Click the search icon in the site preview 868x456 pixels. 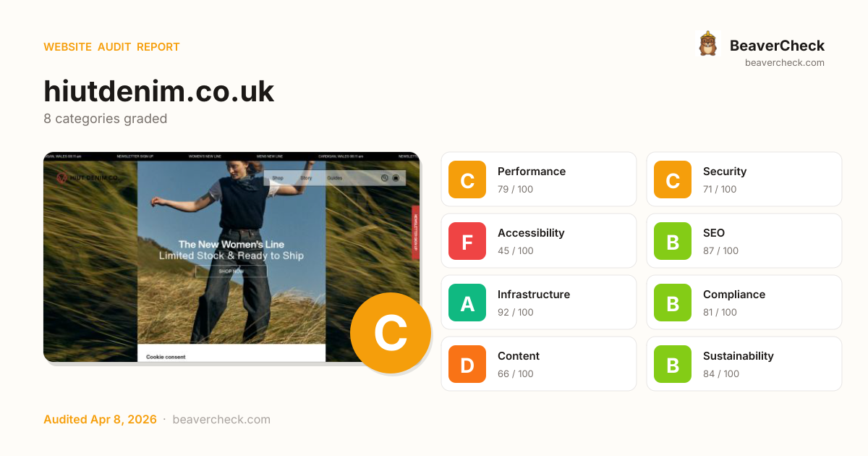[x=385, y=178]
